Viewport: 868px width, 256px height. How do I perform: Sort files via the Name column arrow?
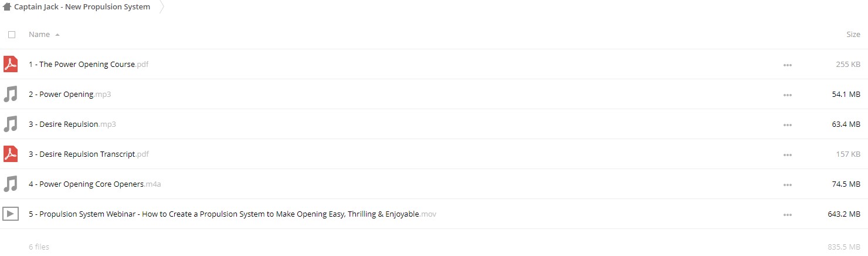57,35
